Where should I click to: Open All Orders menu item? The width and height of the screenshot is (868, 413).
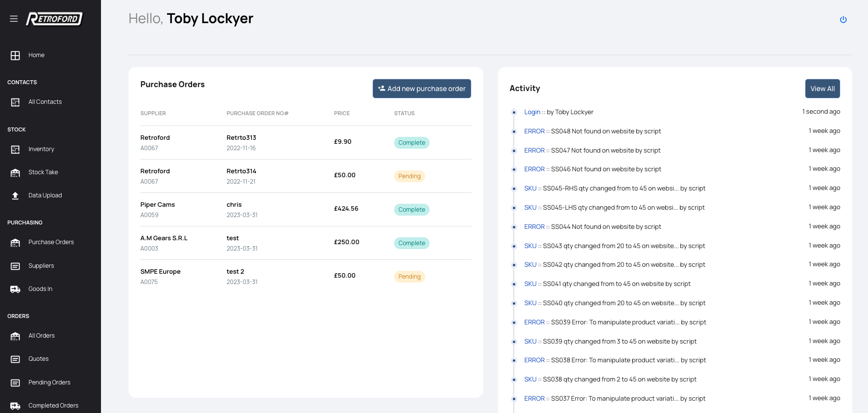click(x=42, y=336)
